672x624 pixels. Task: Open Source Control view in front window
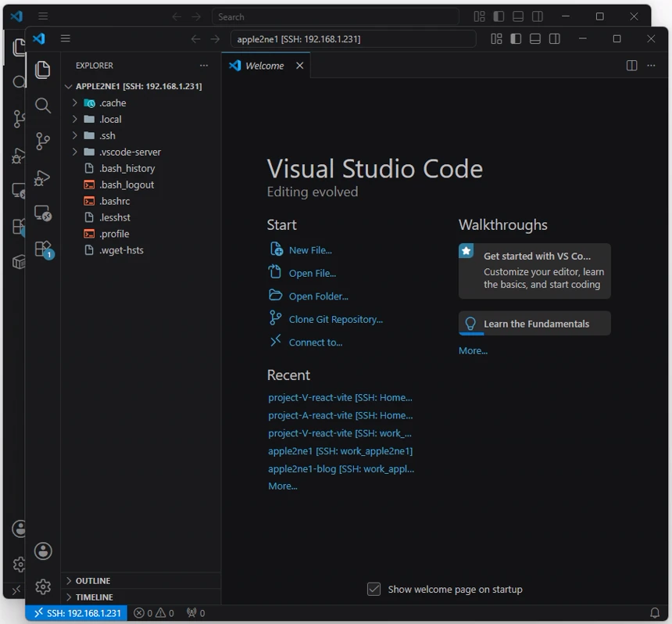[x=42, y=141]
